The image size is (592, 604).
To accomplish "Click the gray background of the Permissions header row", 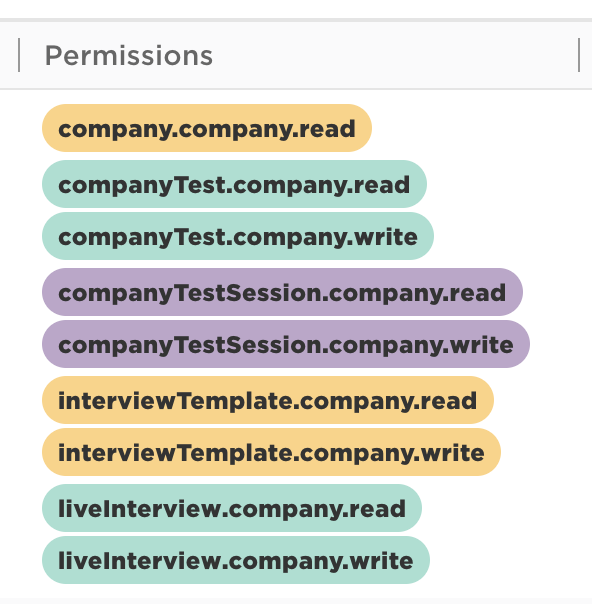I will [385, 55].
